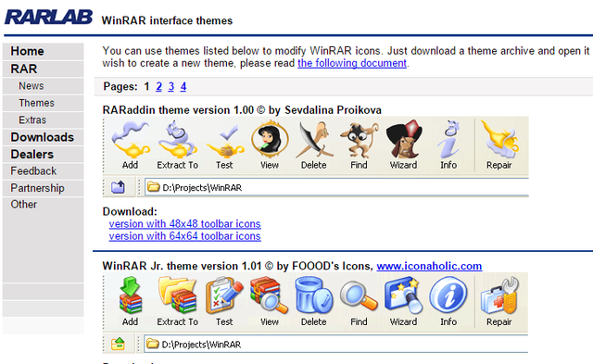The width and height of the screenshot is (593, 364).
Task: Click the WinRAR Jr. Info icon
Action: tap(448, 295)
